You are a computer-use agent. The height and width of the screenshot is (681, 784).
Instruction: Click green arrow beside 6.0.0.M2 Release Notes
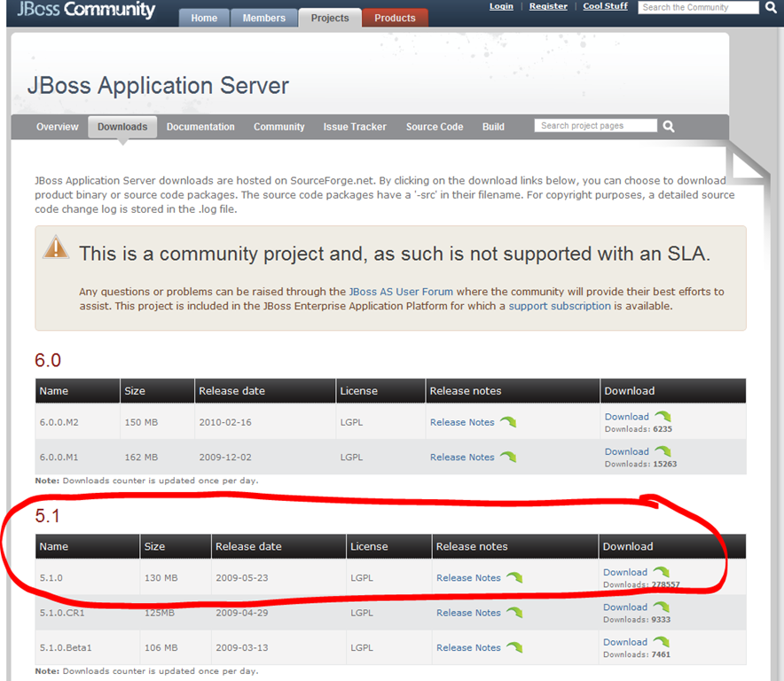click(508, 422)
